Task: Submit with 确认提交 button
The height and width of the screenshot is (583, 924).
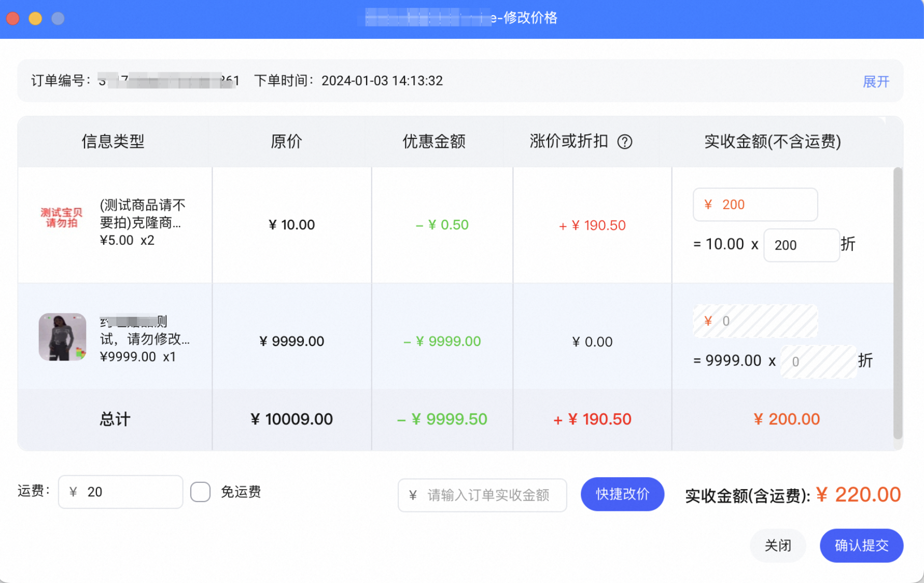Action: 861,545
